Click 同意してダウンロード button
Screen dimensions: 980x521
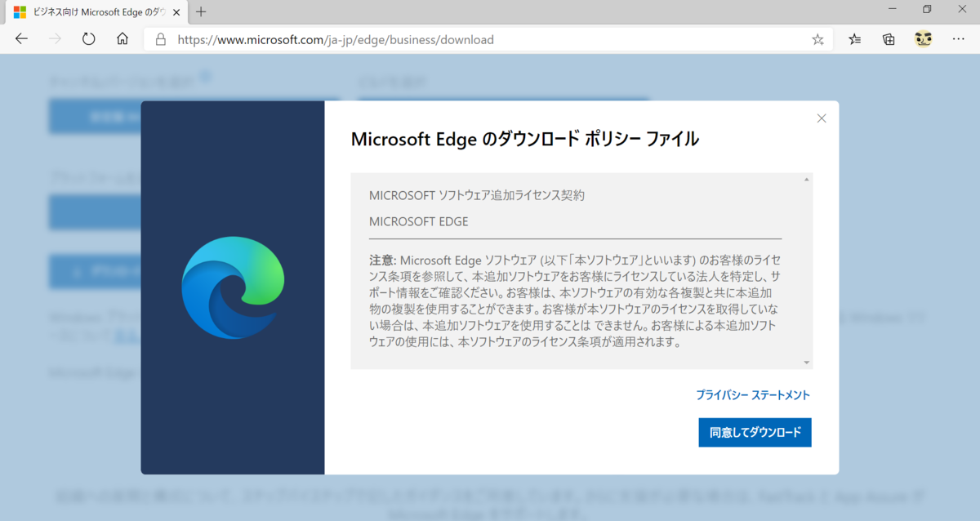(755, 432)
